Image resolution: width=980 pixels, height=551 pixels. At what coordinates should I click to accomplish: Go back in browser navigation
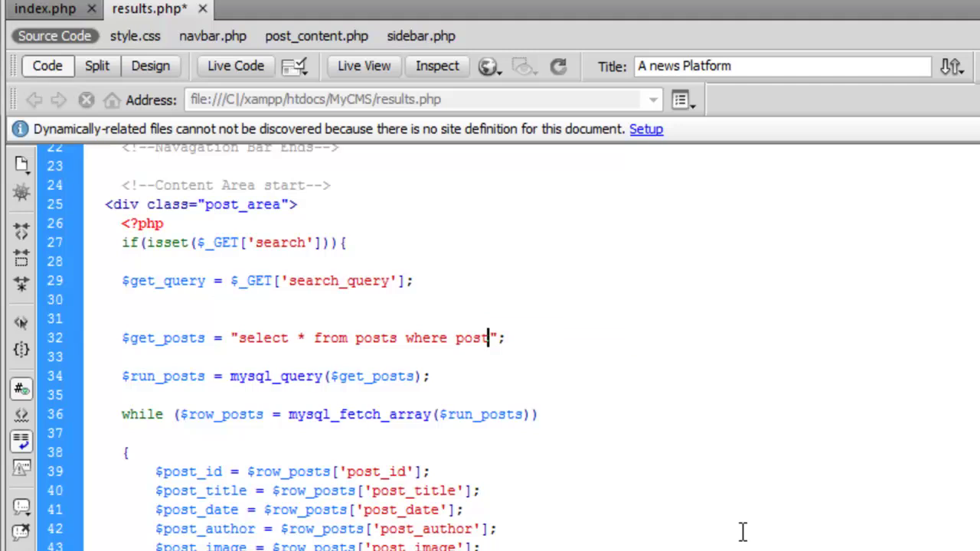point(34,99)
